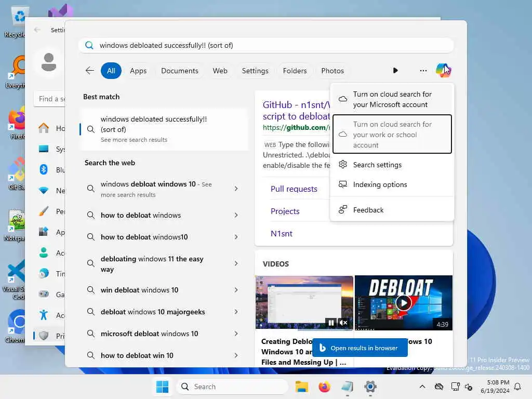
Task: Click Open results in browser button
Action: [360, 348]
